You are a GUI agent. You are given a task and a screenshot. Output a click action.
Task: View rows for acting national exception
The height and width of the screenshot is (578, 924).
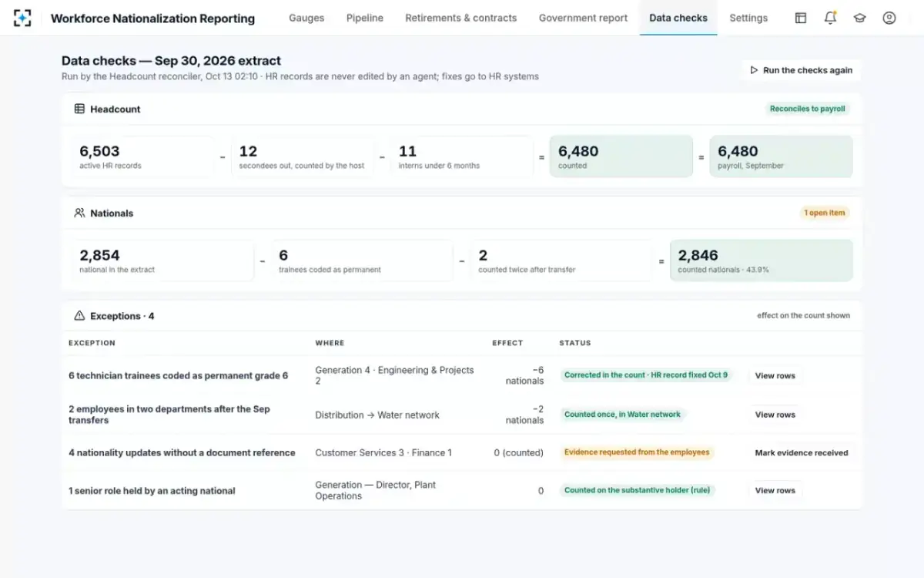(x=775, y=490)
